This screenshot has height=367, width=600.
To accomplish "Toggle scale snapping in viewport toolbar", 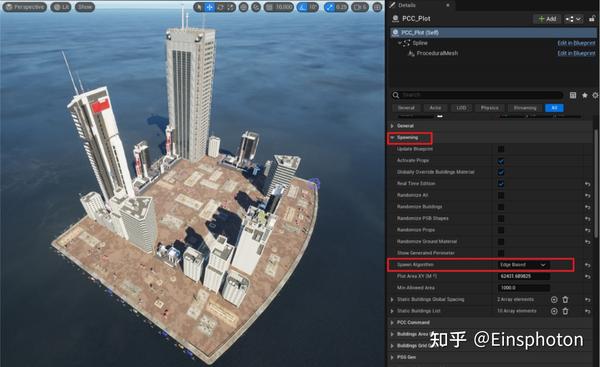I will (x=330, y=7).
